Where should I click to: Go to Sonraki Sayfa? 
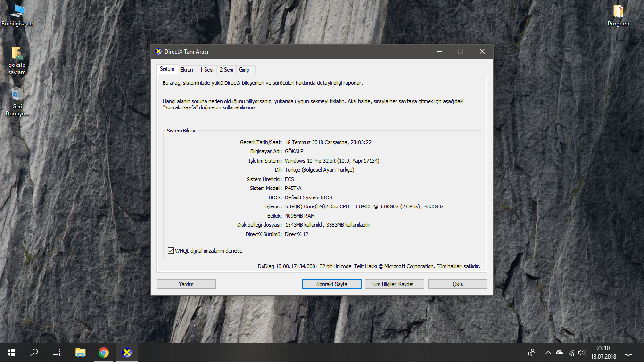(x=332, y=284)
